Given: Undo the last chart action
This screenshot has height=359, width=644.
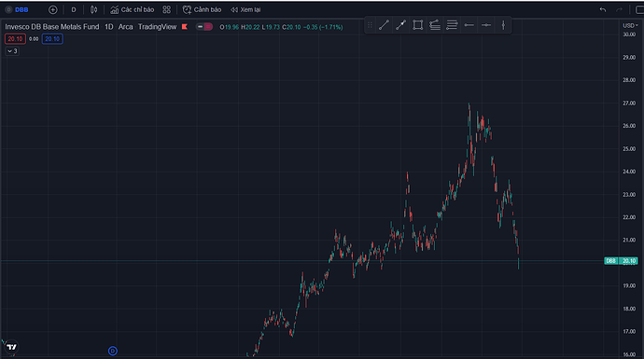Looking at the screenshot, I should click(x=603, y=9).
